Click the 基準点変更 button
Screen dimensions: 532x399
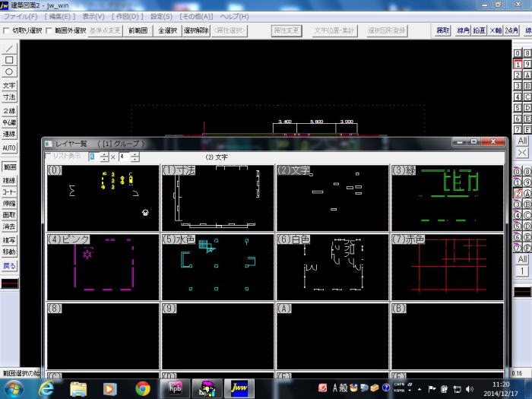[105, 30]
